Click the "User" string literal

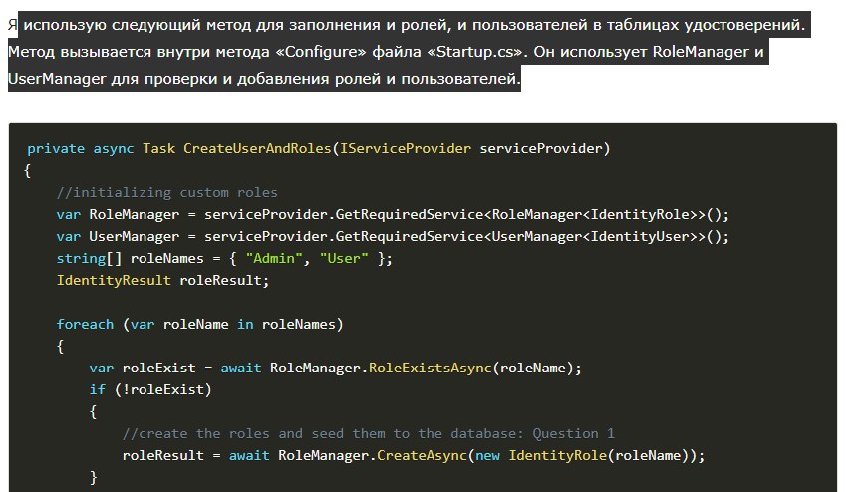(344, 259)
